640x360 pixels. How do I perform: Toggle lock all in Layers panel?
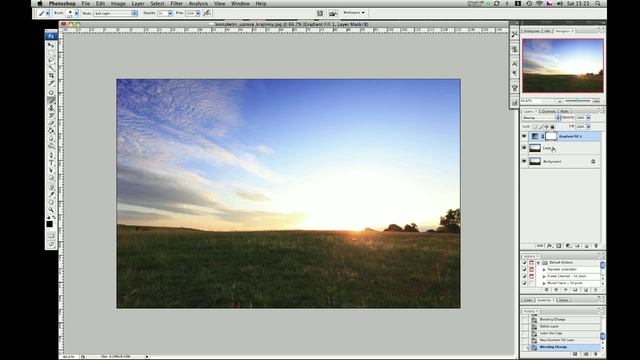point(552,127)
